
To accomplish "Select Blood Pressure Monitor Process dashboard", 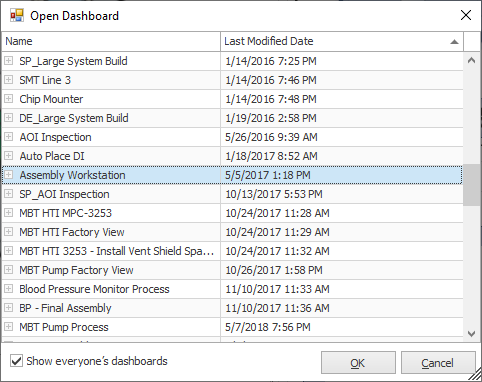I will 94,289.
